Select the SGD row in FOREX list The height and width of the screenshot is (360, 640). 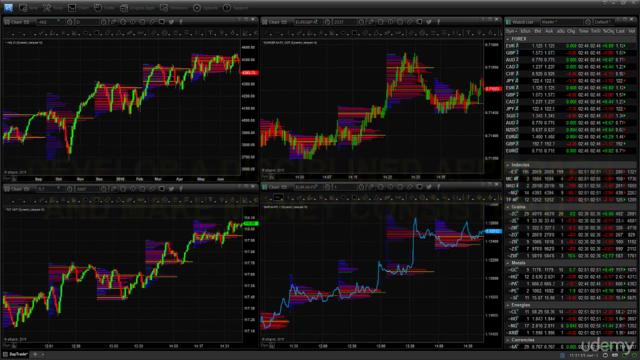pyautogui.click(x=571, y=116)
